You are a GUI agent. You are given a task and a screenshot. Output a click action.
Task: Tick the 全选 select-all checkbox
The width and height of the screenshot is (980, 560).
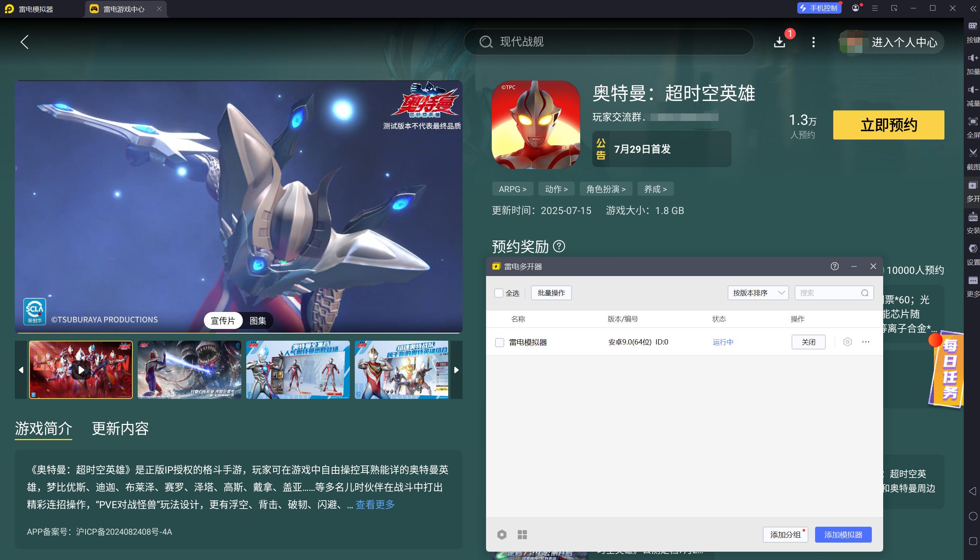[x=499, y=293]
